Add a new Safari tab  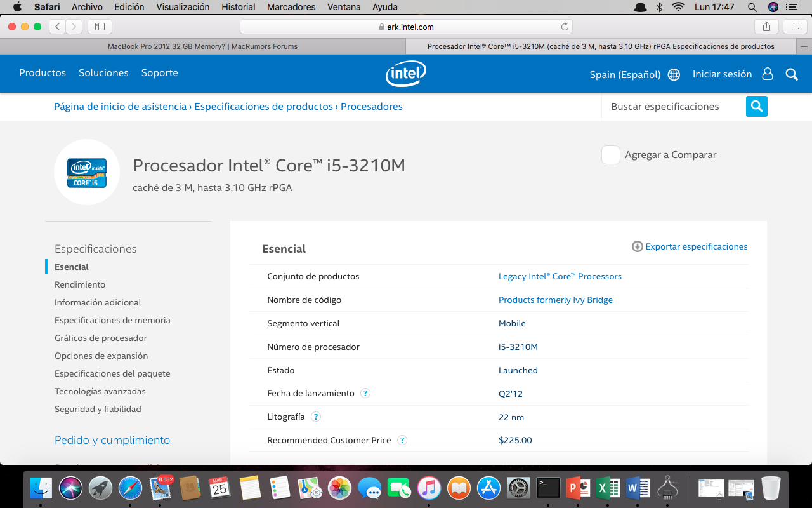[x=804, y=46]
